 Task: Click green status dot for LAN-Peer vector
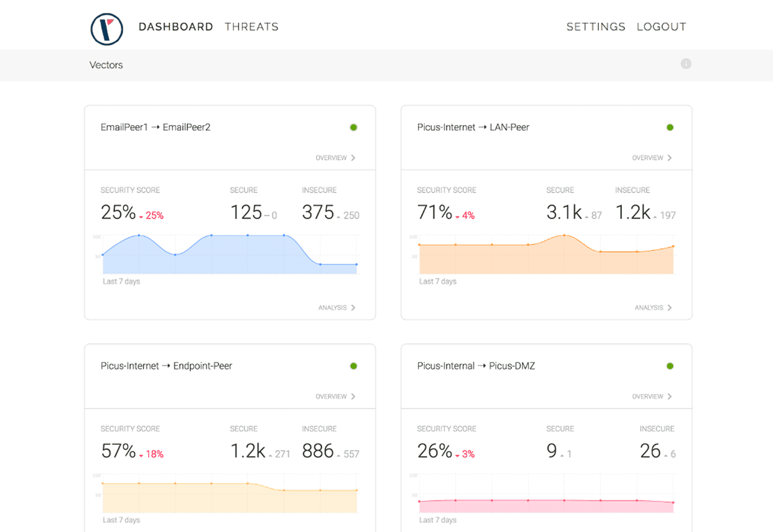(x=670, y=128)
